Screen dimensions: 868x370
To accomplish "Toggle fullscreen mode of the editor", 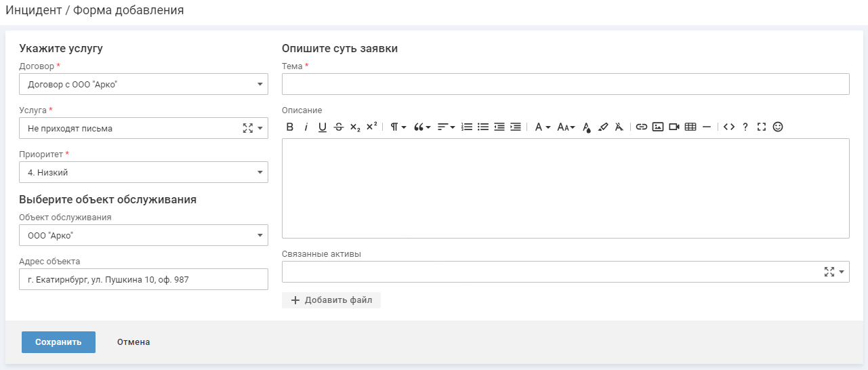I will tap(762, 127).
